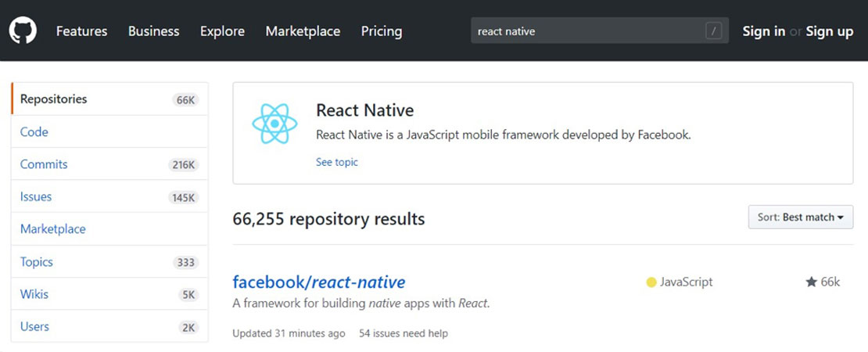Click the 2K users count badge
Viewport: 868px width, 352px height.
click(188, 328)
